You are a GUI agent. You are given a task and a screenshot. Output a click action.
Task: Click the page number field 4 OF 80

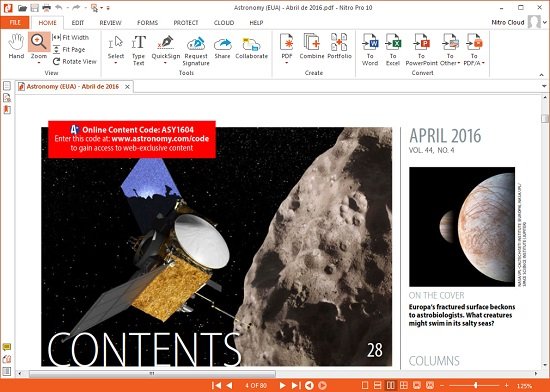[256, 385]
